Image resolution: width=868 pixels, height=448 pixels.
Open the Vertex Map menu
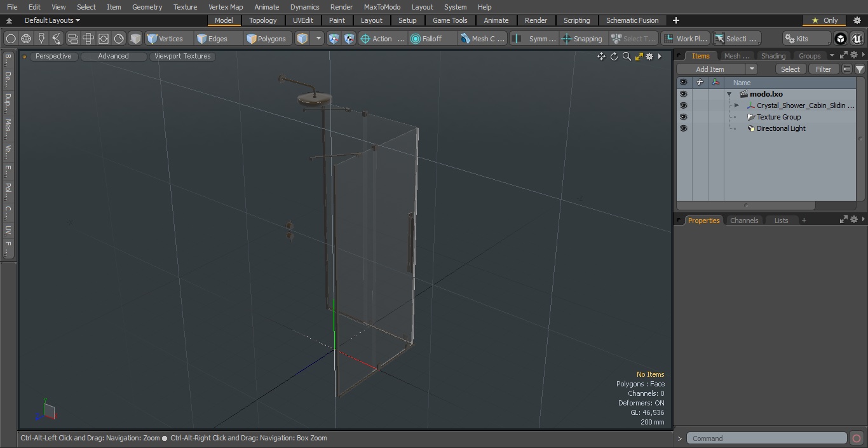click(x=226, y=7)
